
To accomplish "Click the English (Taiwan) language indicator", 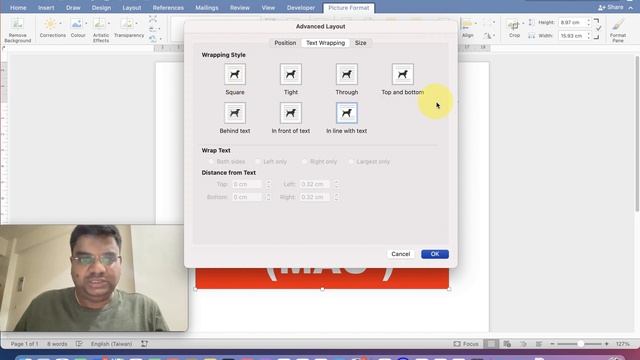I will click(111, 344).
